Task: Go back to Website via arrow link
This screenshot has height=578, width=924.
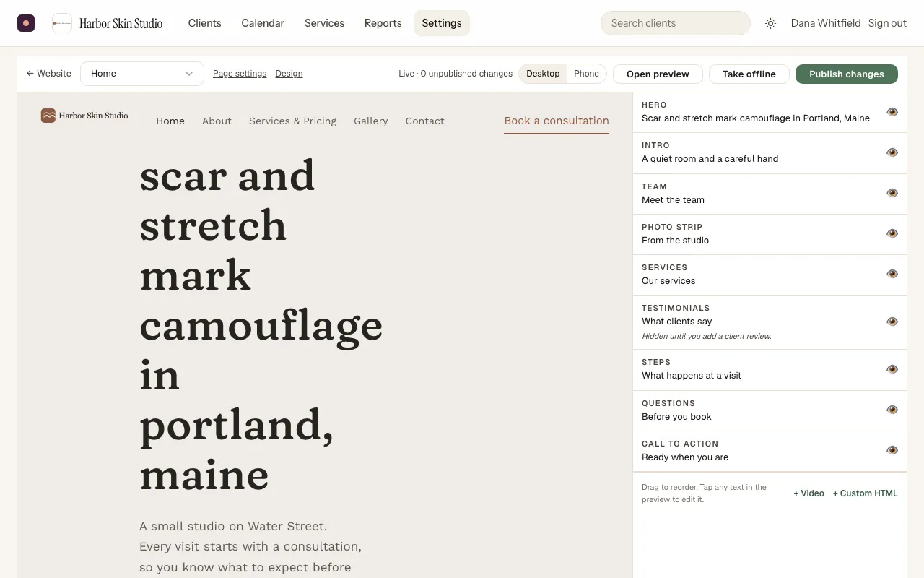Action: pyautogui.click(x=49, y=74)
